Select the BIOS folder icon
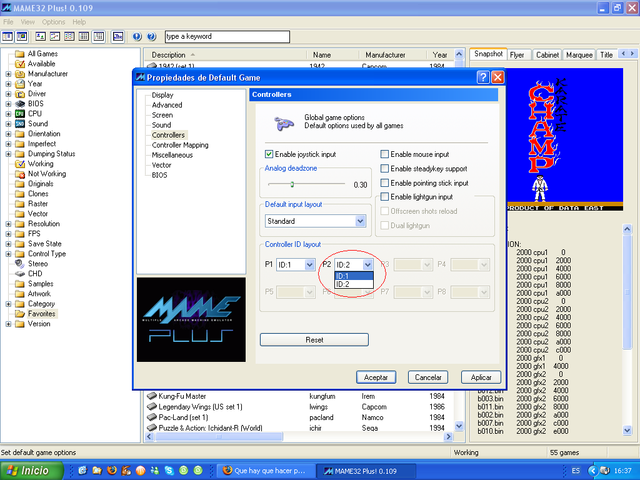This screenshot has width=640, height=480. tap(20, 104)
